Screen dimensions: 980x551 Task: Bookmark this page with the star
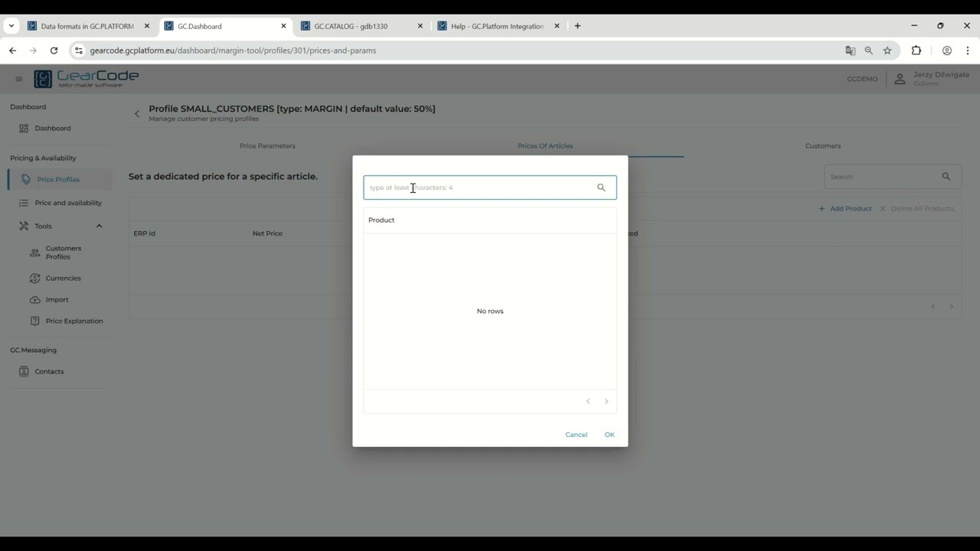[x=887, y=51]
